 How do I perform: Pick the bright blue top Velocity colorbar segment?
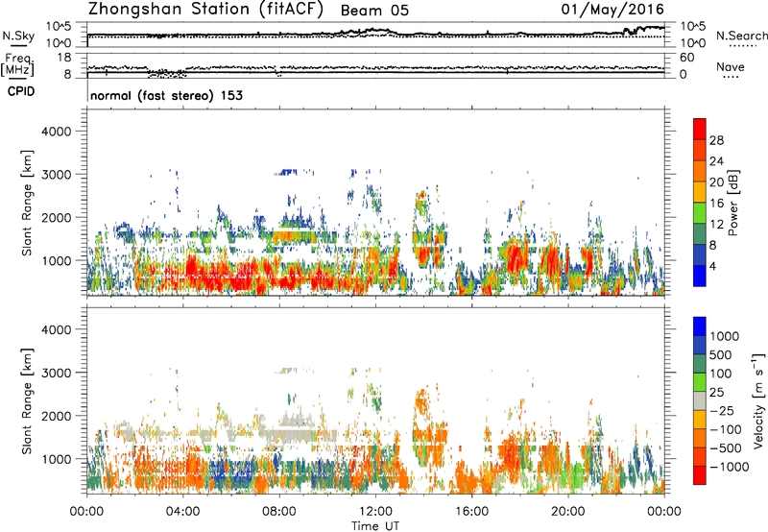coord(700,326)
